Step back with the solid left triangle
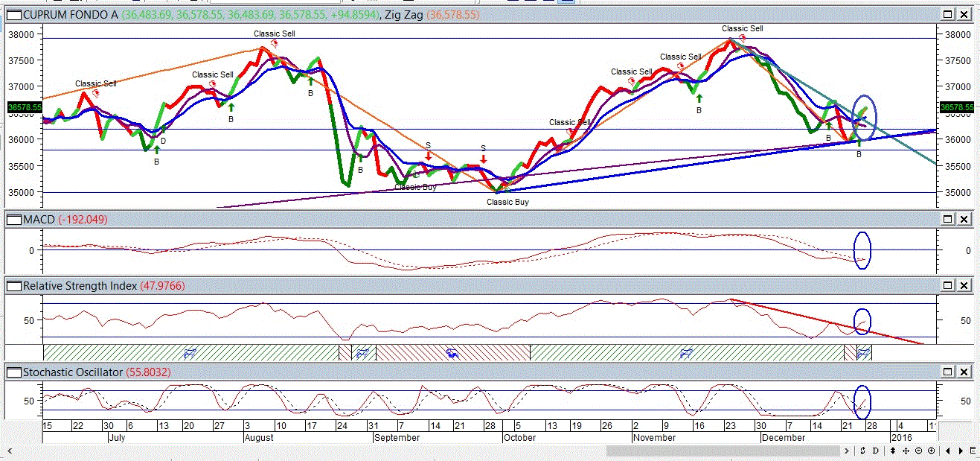This screenshot has width=980, height=461. 948,451
